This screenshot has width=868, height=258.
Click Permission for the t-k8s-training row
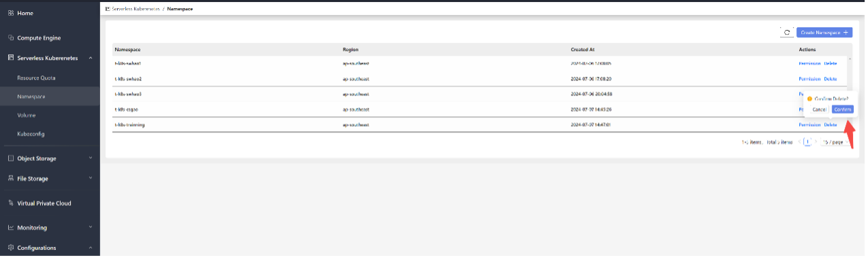pos(809,125)
